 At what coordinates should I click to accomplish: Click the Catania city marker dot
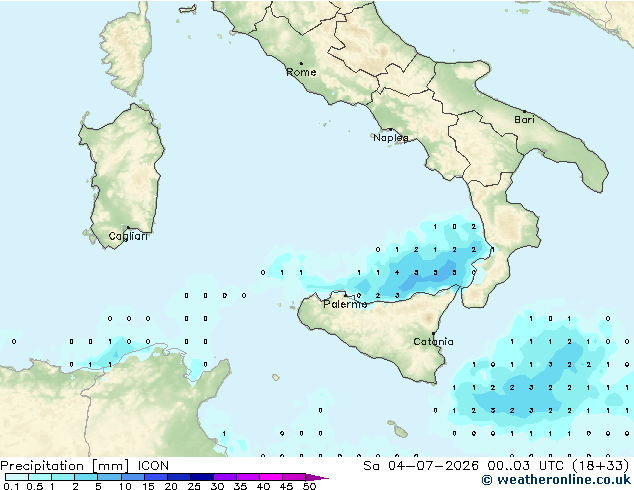[x=433, y=334]
